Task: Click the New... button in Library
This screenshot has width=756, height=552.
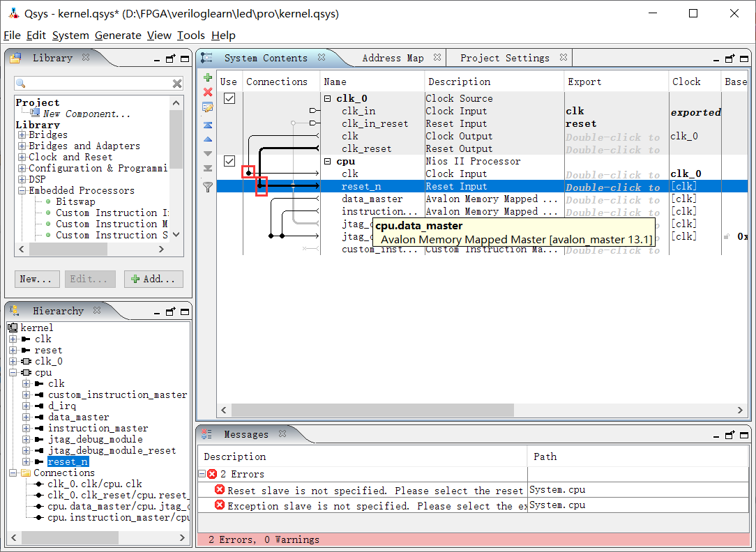Action: click(37, 279)
